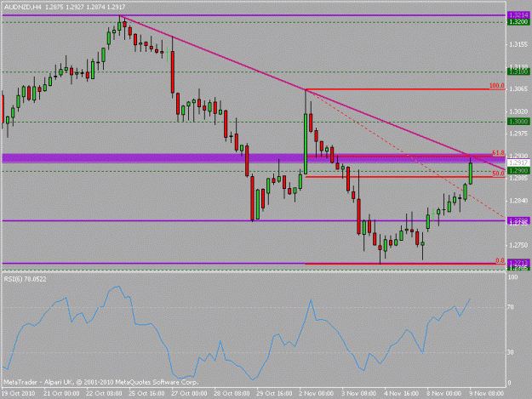Click the green 1.3100 price level label
532x399 pixels.
pos(518,71)
